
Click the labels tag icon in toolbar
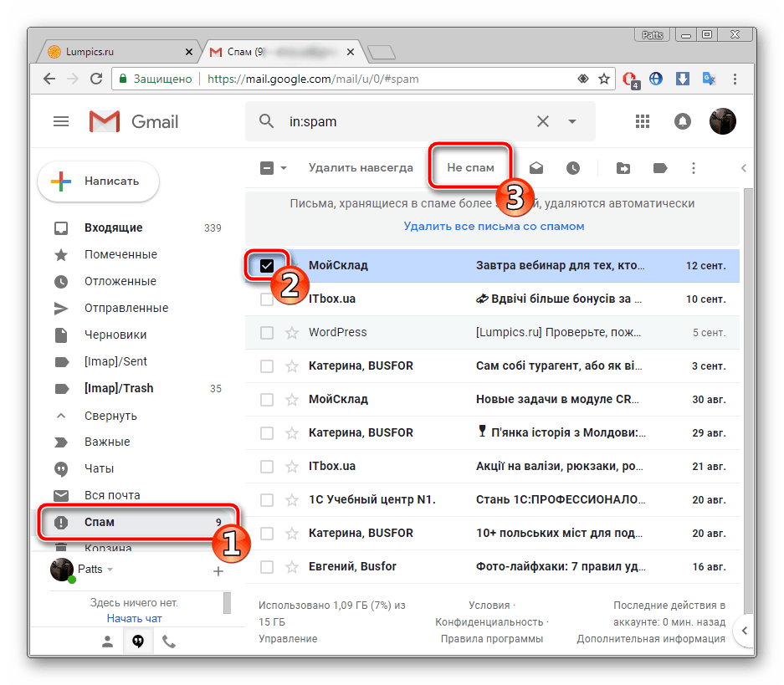point(660,168)
